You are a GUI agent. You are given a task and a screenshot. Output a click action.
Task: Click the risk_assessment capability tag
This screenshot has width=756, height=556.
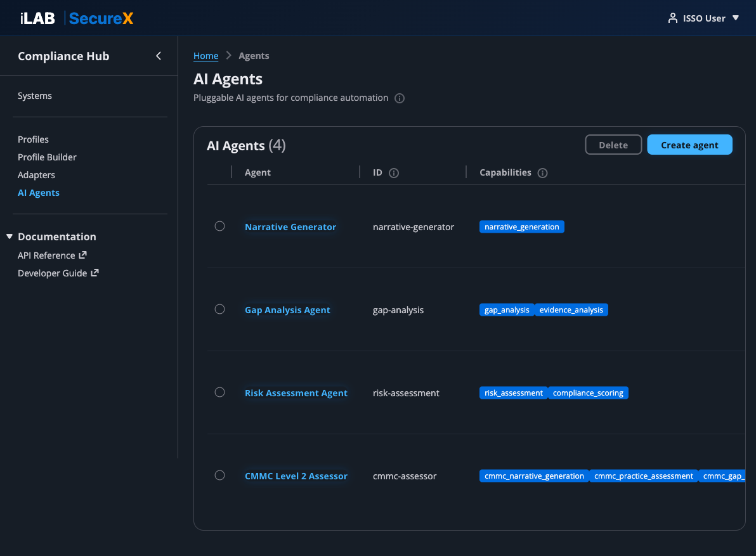(514, 393)
